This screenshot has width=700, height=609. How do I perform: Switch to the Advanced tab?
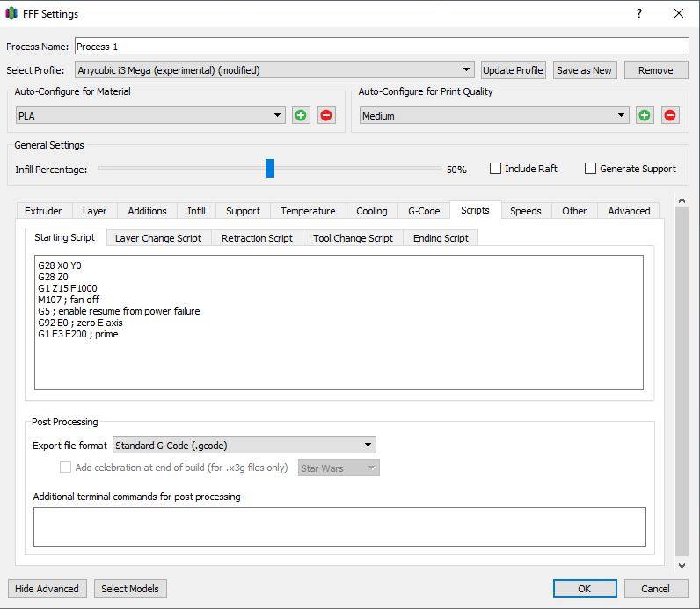pos(629,211)
